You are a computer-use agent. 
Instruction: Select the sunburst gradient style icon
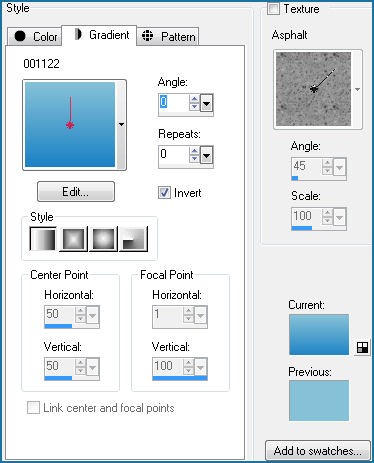(x=103, y=239)
